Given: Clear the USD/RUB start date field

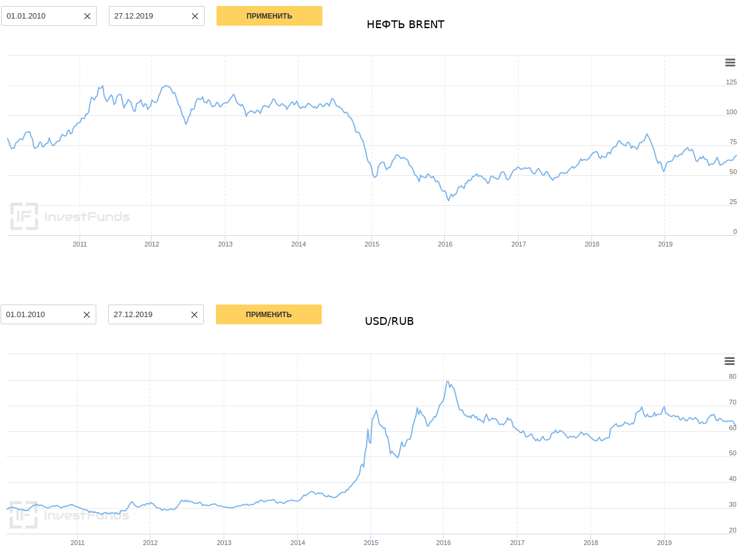Looking at the screenshot, I should pyautogui.click(x=87, y=315).
